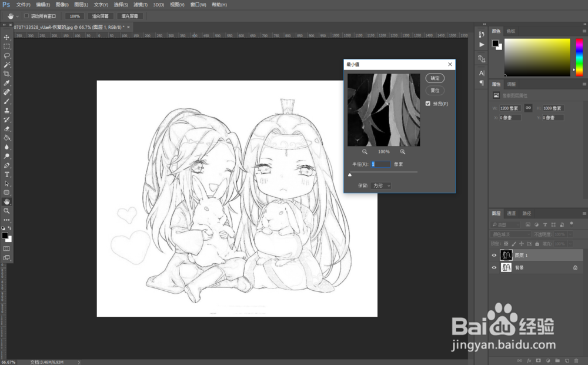Select the Eyedropper tool

(6, 83)
